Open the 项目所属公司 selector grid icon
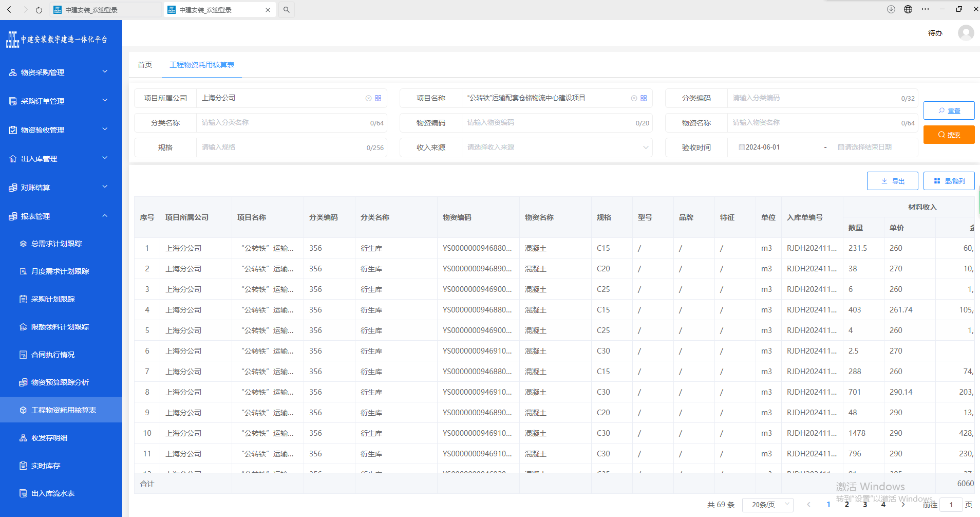980x517 pixels. 378,98
